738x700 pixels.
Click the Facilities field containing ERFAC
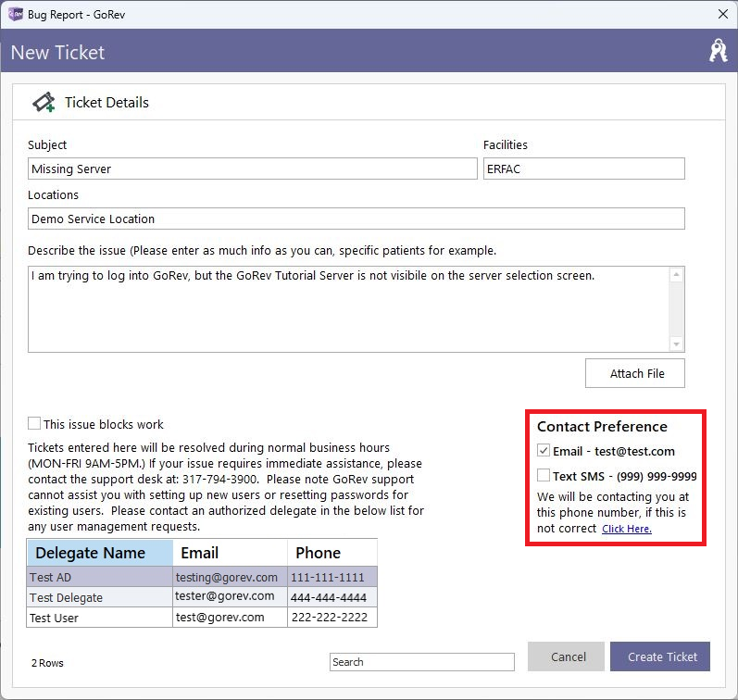[583, 169]
